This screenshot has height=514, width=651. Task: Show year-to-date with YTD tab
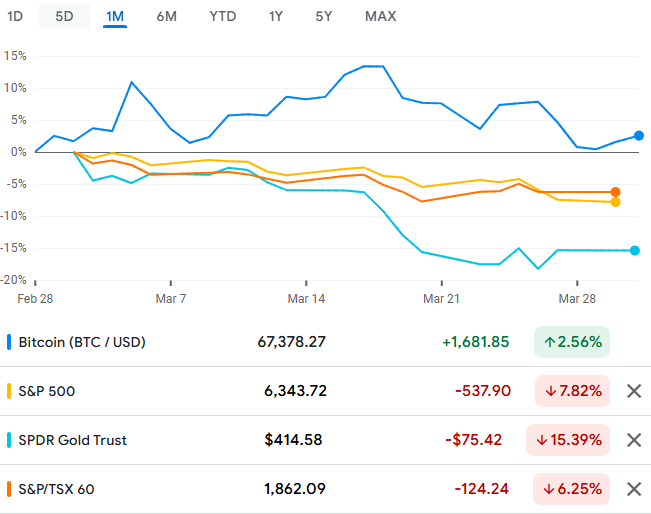click(x=224, y=16)
